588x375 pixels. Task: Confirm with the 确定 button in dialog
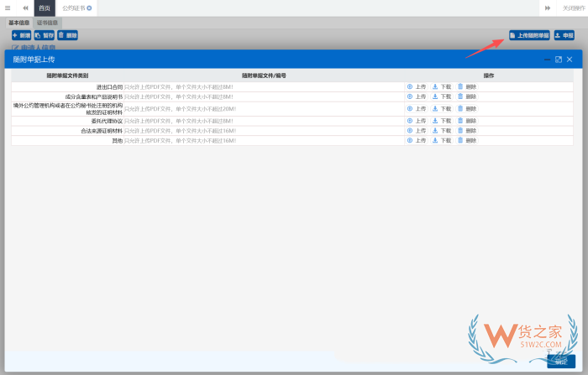561,362
